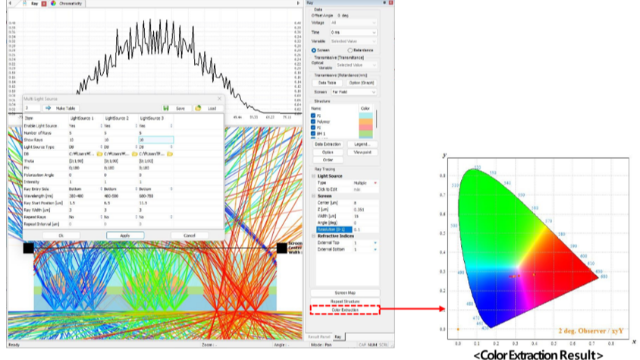Screen dimensions: 640x360
Task: Click the Option (Graph) button
Action: coord(362,83)
